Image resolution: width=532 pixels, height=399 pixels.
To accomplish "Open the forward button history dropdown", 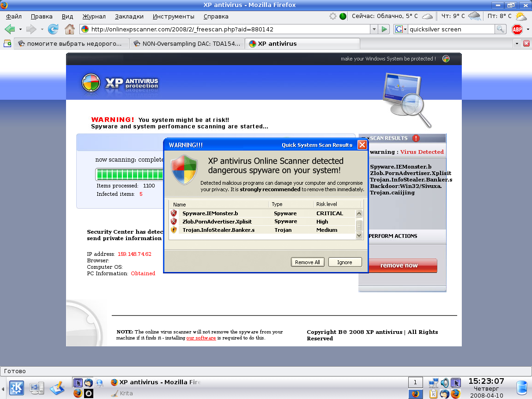I will (42, 30).
